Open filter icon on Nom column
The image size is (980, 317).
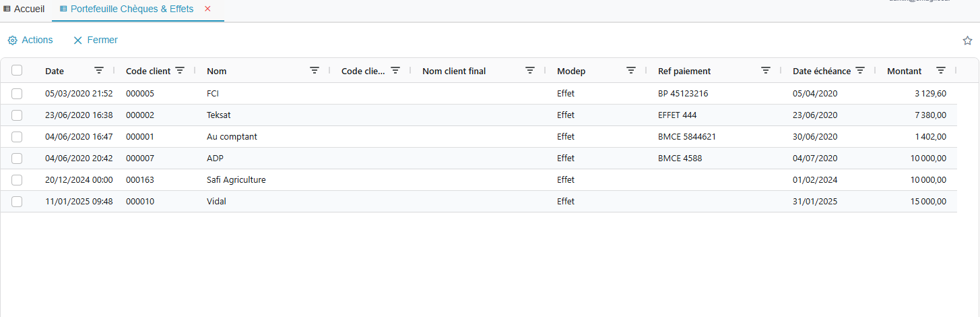[315, 70]
